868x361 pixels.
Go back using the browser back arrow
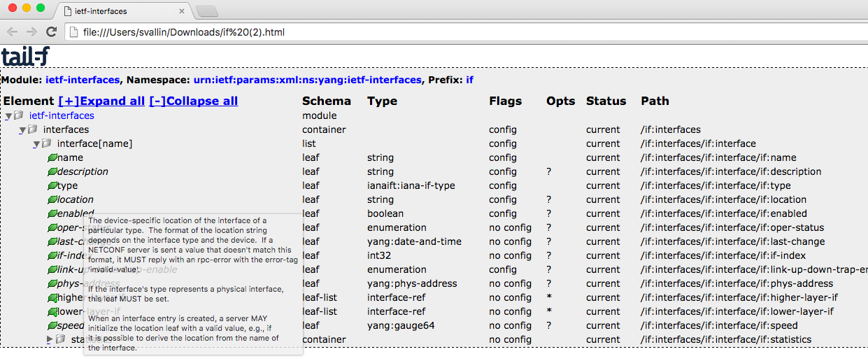pos(13,32)
